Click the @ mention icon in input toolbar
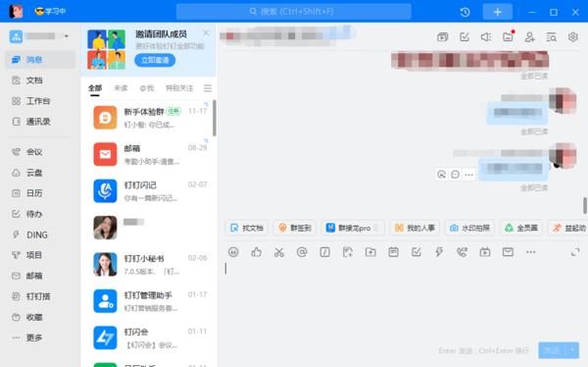 [x=302, y=252]
